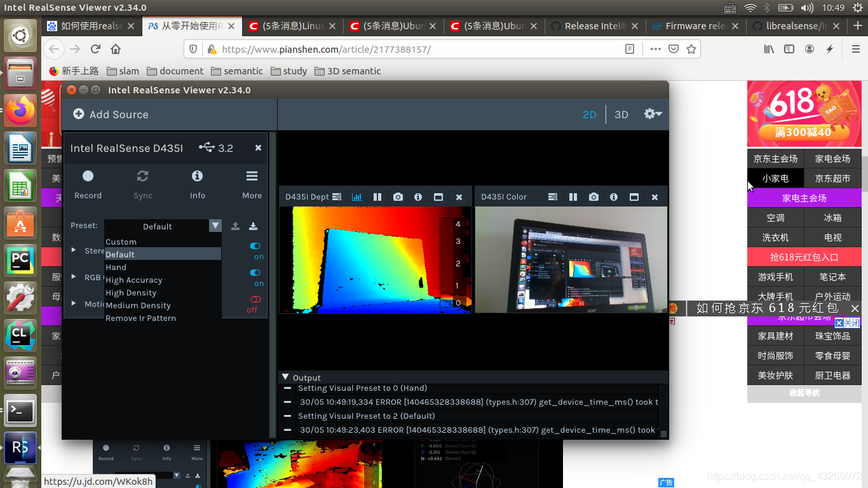This screenshot has height=488, width=868.
Task: Switch to 3D view
Action: pos(621,114)
